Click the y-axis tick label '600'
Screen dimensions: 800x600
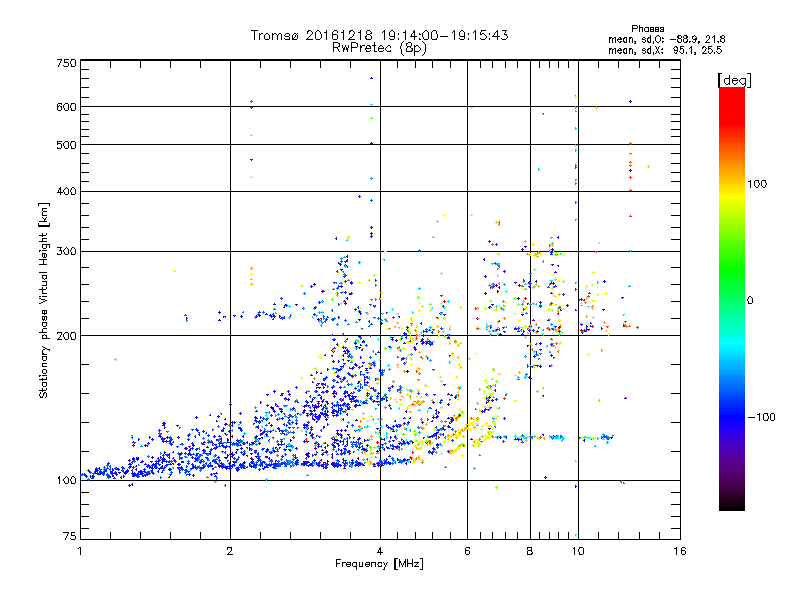[x=67, y=107]
